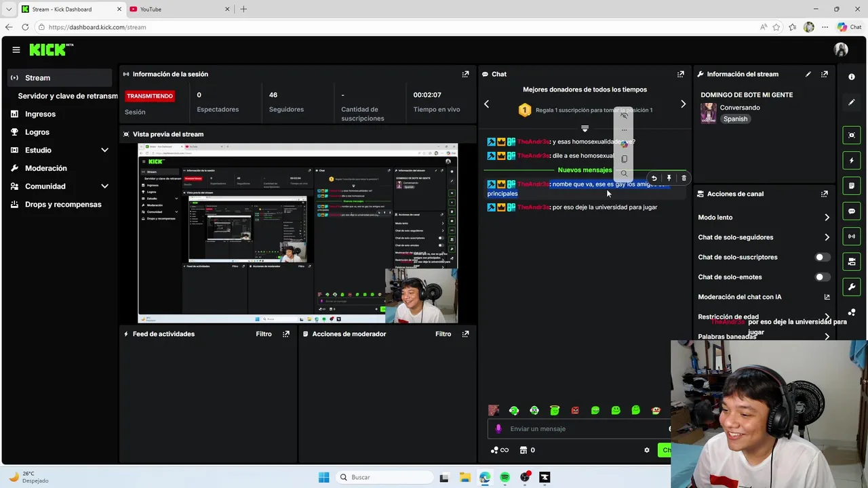The width and height of the screenshot is (868, 488).
Task: Click the channel points infinity icon
Action: 499,450
